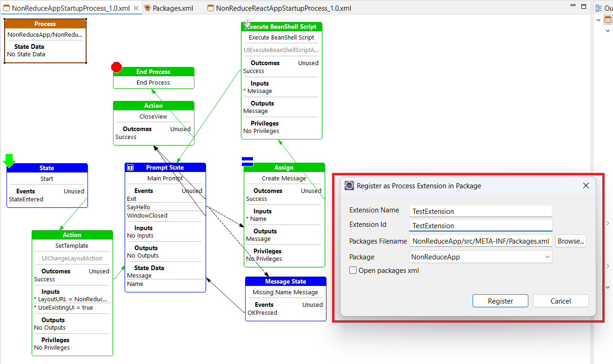This screenshot has width=613, height=364.
Task: Select the Message State node header
Action: [286, 281]
